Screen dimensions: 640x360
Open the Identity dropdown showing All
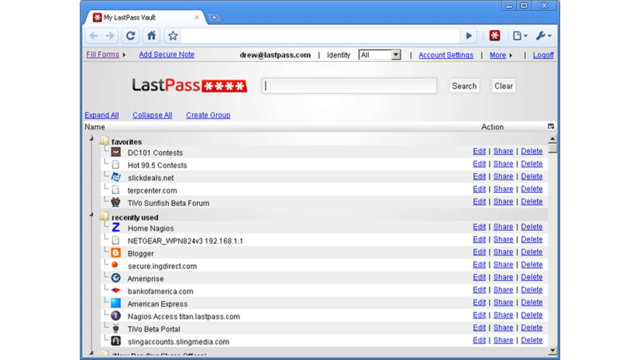pyautogui.click(x=380, y=55)
